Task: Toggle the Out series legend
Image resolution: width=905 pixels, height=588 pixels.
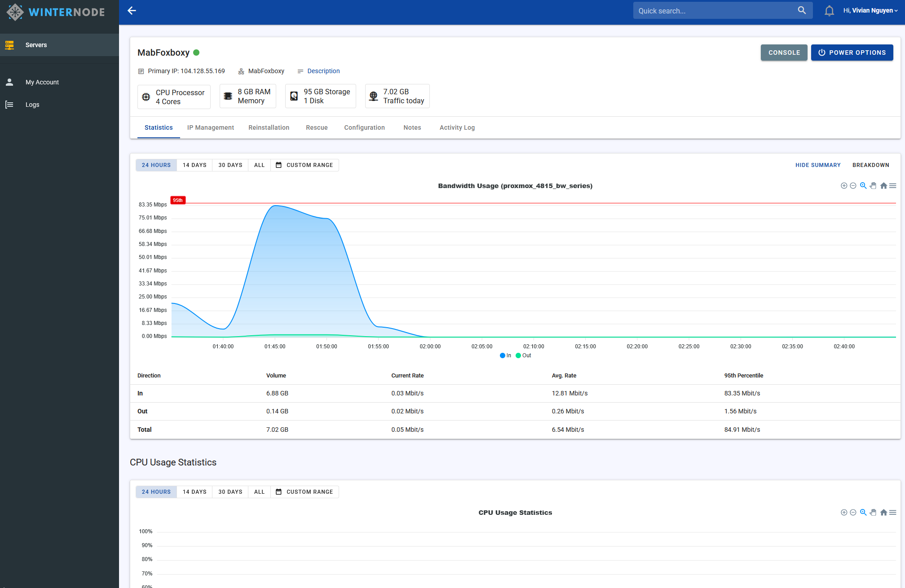Action: click(523, 355)
